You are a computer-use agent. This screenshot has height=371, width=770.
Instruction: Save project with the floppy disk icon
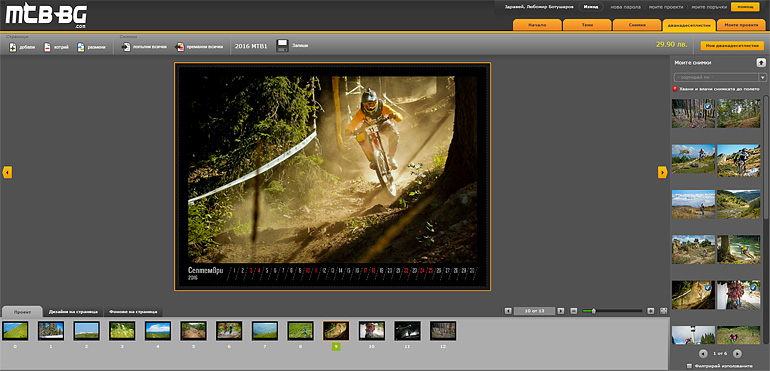(282, 46)
